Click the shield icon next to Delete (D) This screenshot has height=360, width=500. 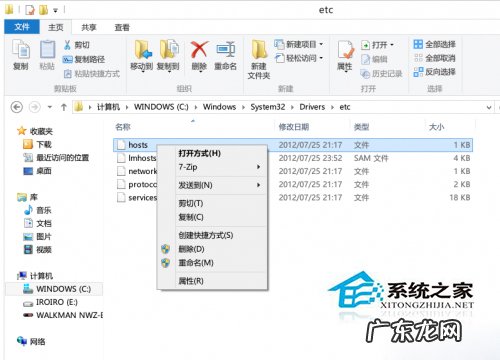point(166,249)
